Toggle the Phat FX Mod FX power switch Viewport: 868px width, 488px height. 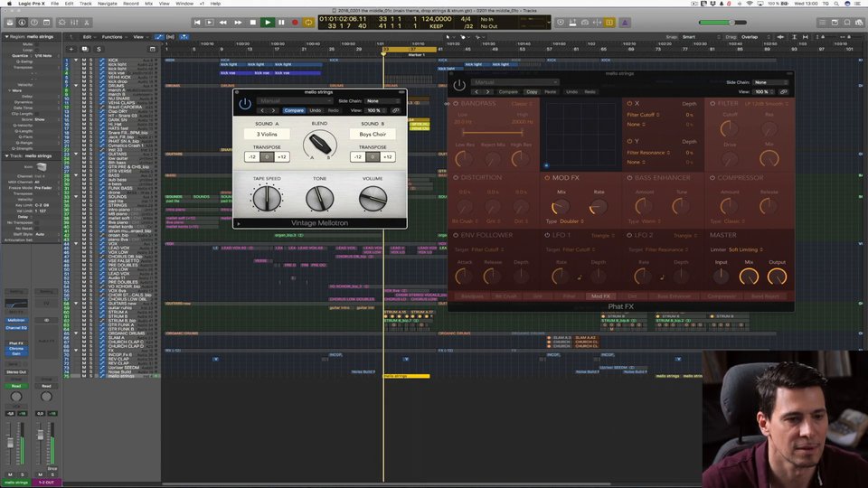point(547,178)
